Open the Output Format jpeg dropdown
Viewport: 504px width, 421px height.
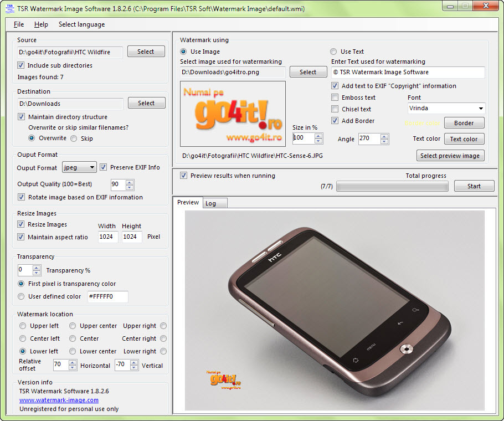point(79,167)
